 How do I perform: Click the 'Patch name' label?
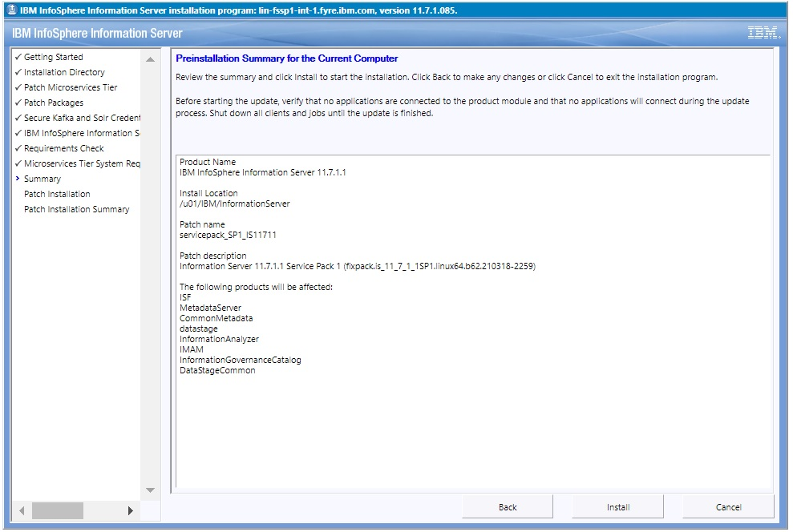pos(202,224)
